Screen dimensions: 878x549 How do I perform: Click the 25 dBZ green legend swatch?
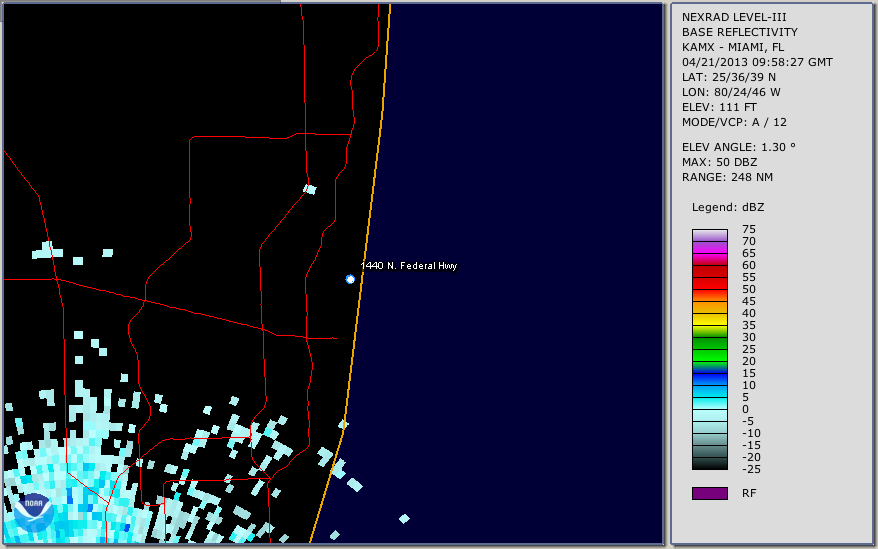tap(709, 356)
